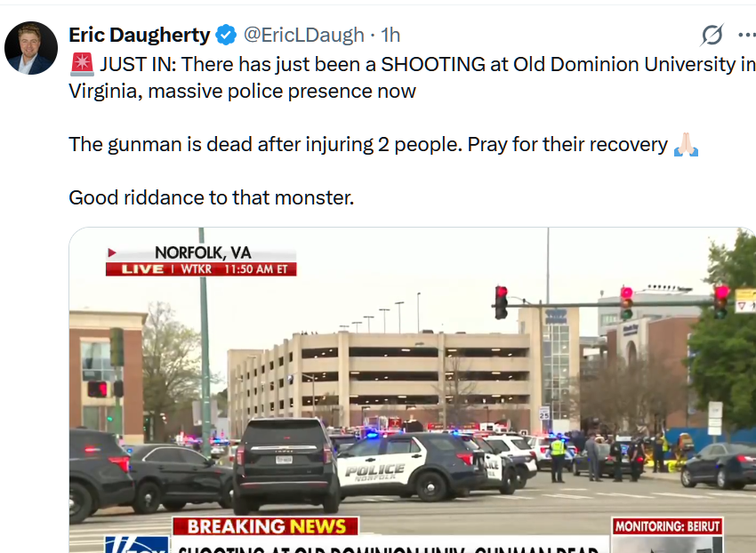Click the Eric Daugherty display name
This screenshot has height=553, width=756.
pos(140,35)
